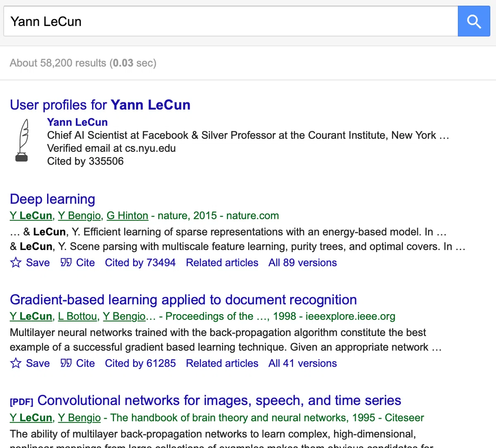The height and width of the screenshot is (448, 496).
Task: Open the Deep learning article
Action: [52, 199]
